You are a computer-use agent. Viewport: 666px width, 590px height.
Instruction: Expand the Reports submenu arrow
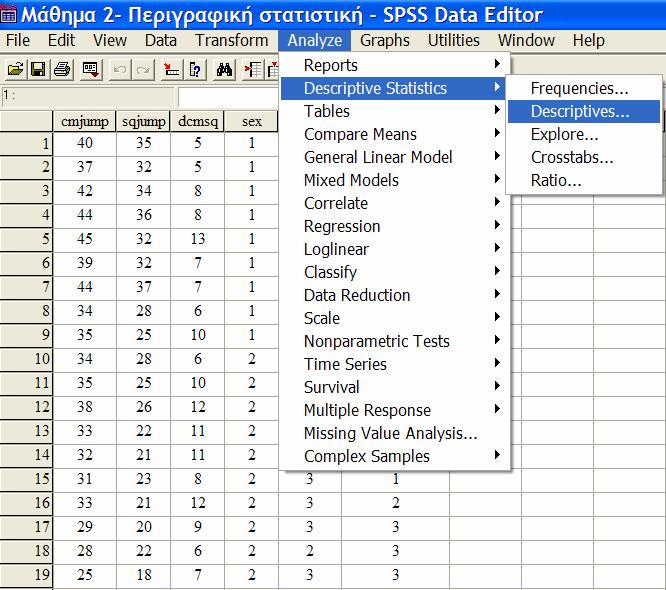497,64
